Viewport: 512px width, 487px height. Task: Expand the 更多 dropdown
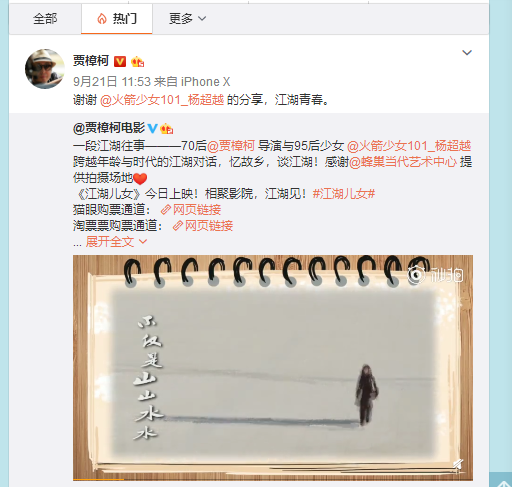coord(187,19)
